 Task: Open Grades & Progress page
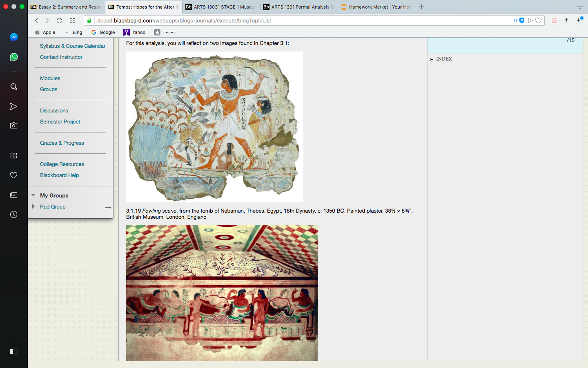pyautogui.click(x=62, y=143)
